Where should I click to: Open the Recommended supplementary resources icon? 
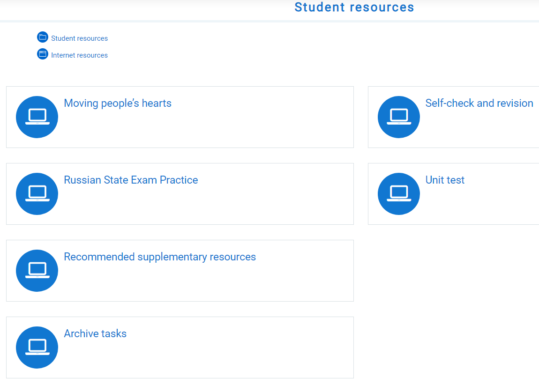37,270
